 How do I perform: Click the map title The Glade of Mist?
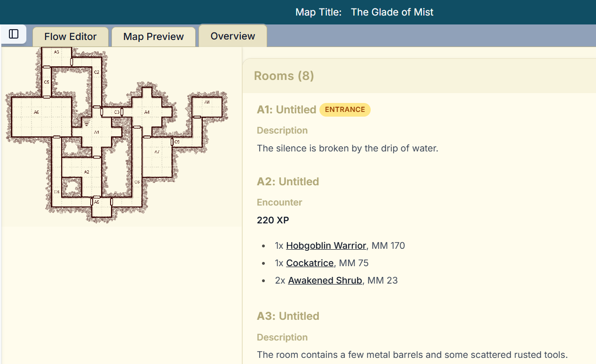pyautogui.click(x=392, y=12)
